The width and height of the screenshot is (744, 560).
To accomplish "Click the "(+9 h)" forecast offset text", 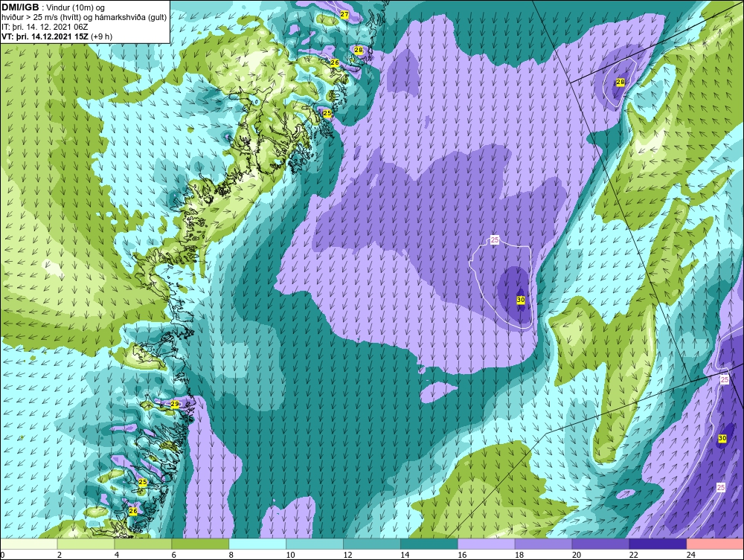I will [101, 36].
